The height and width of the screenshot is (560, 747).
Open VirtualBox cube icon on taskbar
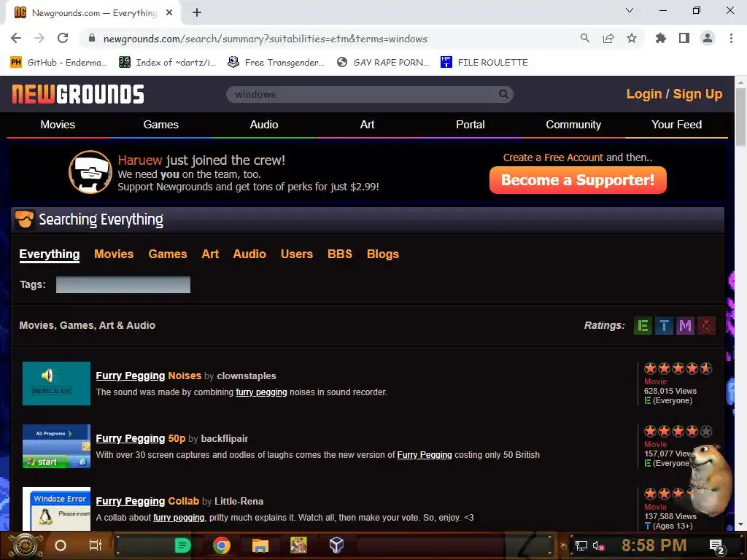click(x=336, y=545)
